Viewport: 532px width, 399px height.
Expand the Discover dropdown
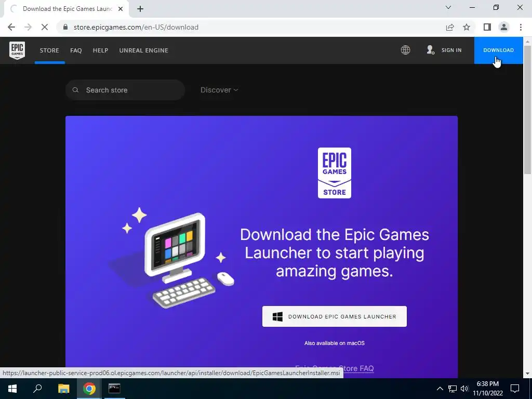pos(219,90)
